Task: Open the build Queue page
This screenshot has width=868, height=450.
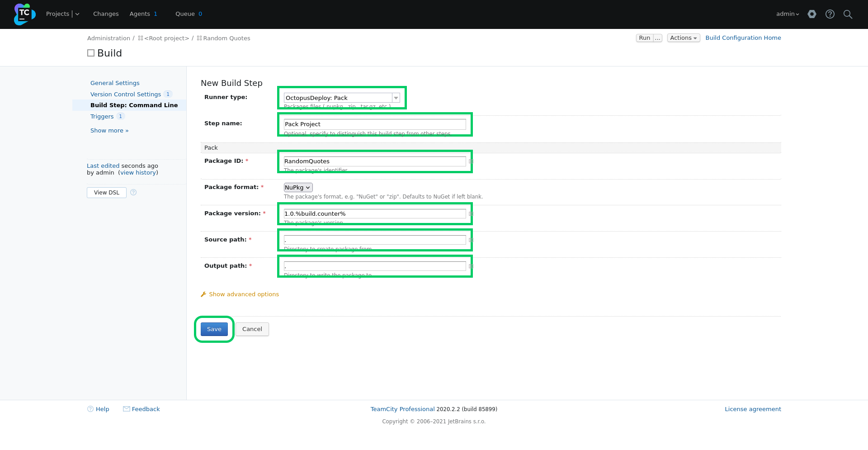Action: point(185,14)
